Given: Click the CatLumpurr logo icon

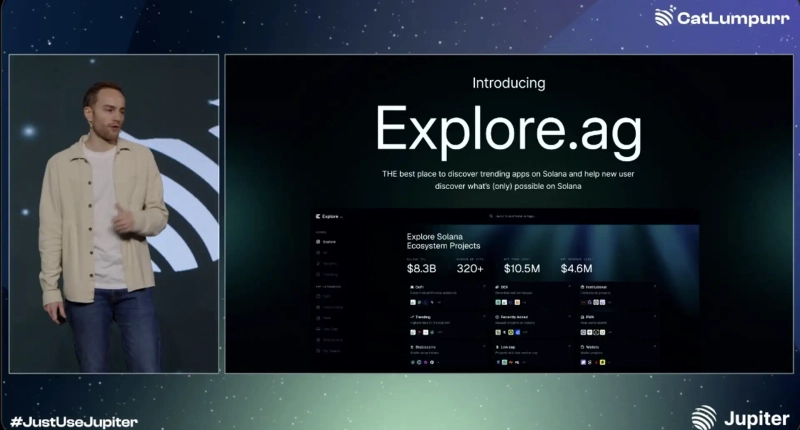Looking at the screenshot, I should click(x=665, y=16).
